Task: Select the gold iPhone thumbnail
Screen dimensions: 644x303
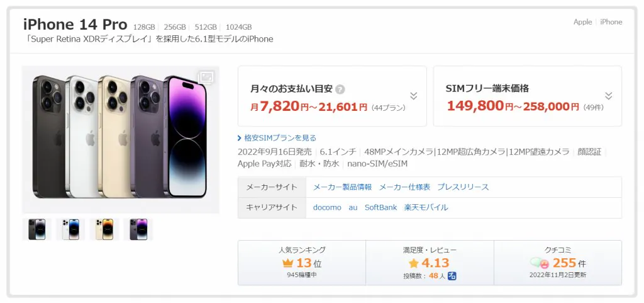Action: (x=104, y=229)
